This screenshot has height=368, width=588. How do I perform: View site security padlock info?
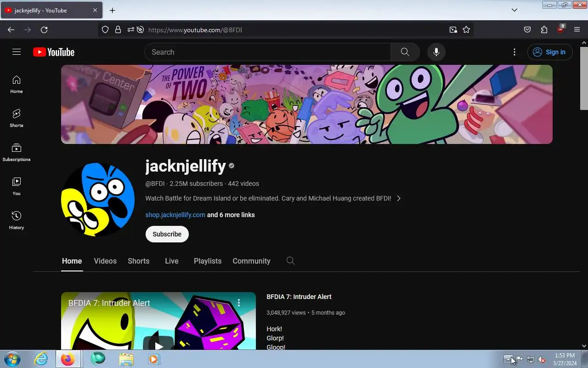click(x=118, y=30)
